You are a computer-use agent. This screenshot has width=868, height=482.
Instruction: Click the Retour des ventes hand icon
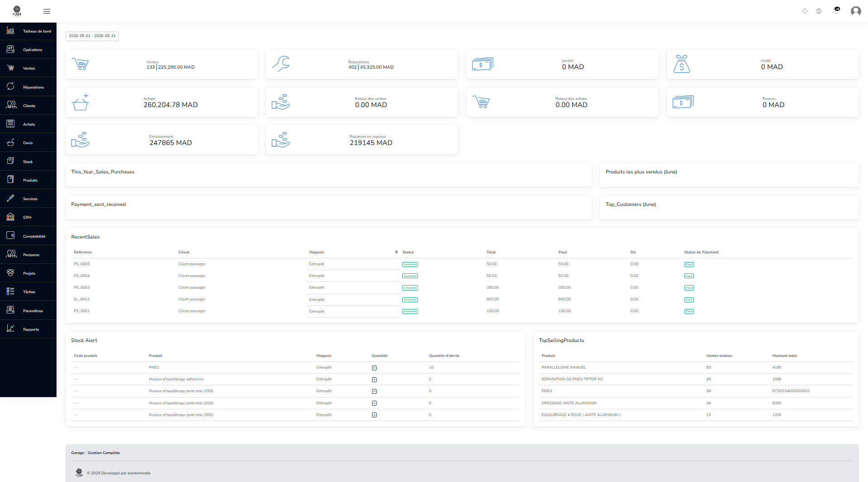pos(281,102)
